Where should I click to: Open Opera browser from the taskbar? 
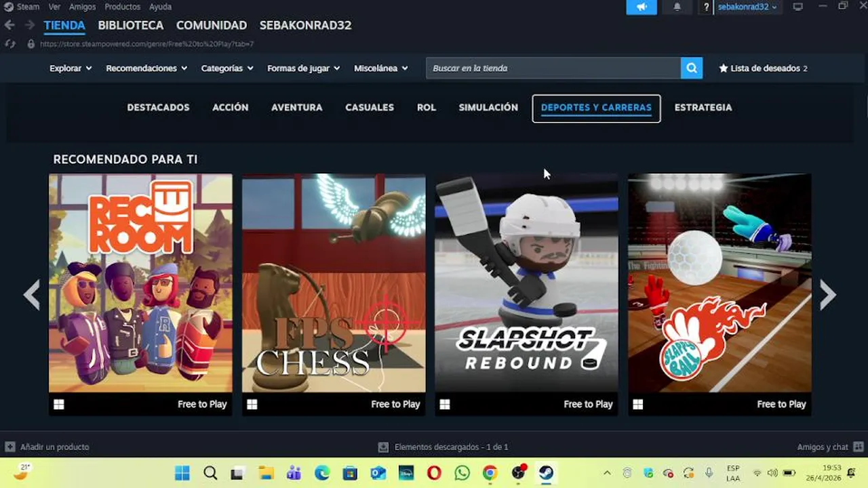tap(434, 473)
